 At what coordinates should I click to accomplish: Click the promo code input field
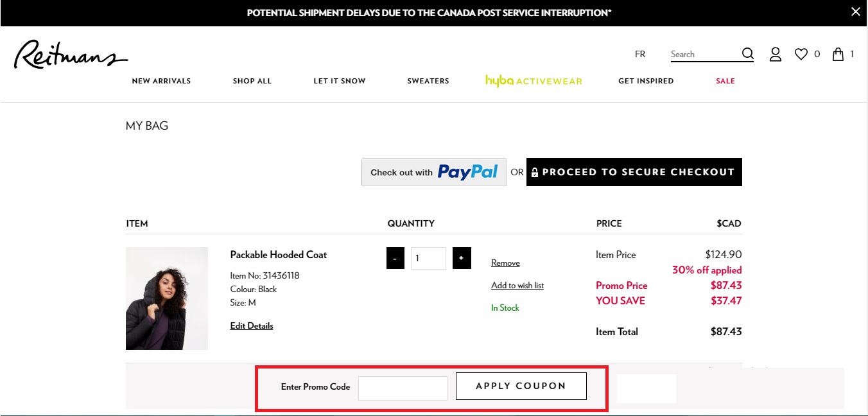pos(403,388)
